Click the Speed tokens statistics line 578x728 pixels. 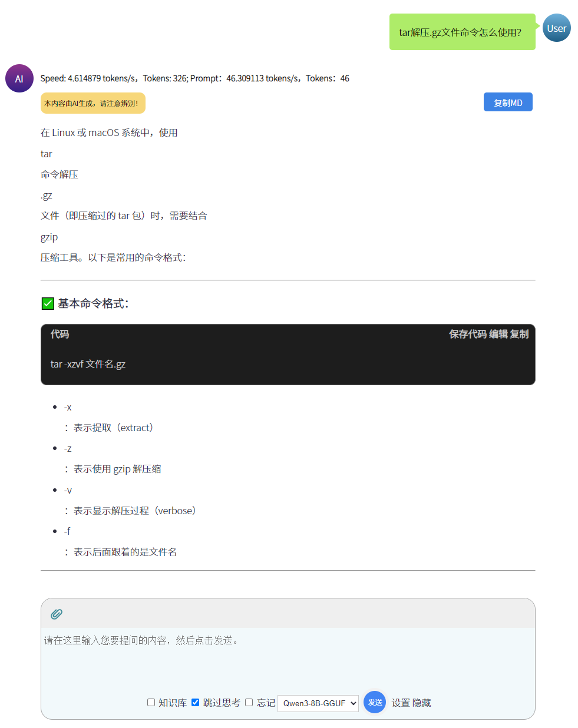coord(194,78)
